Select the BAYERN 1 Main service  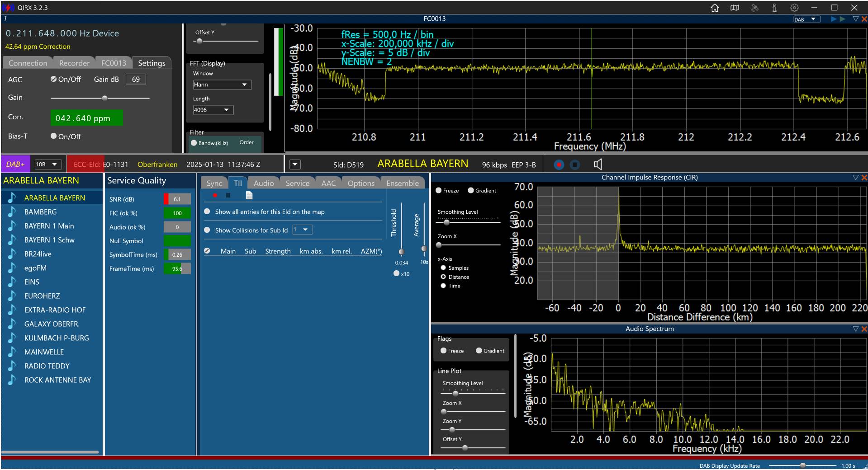click(x=49, y=226)
